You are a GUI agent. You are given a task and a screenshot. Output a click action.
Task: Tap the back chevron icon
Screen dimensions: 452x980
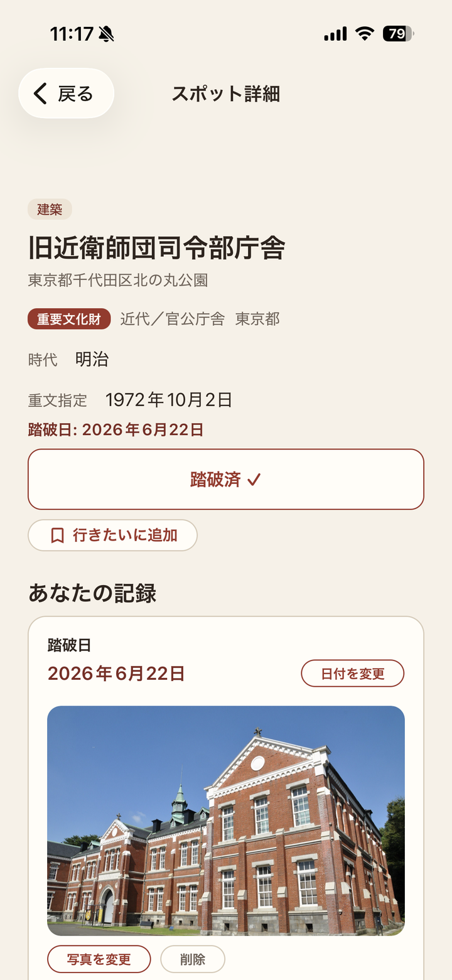tap(40, 94)
